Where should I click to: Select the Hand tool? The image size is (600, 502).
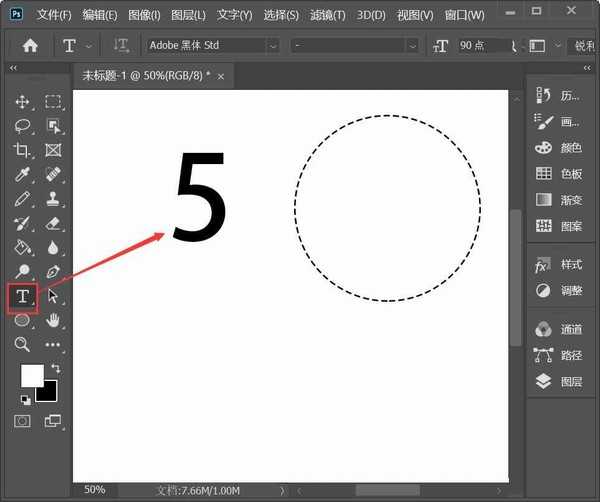tap(53, 320)
